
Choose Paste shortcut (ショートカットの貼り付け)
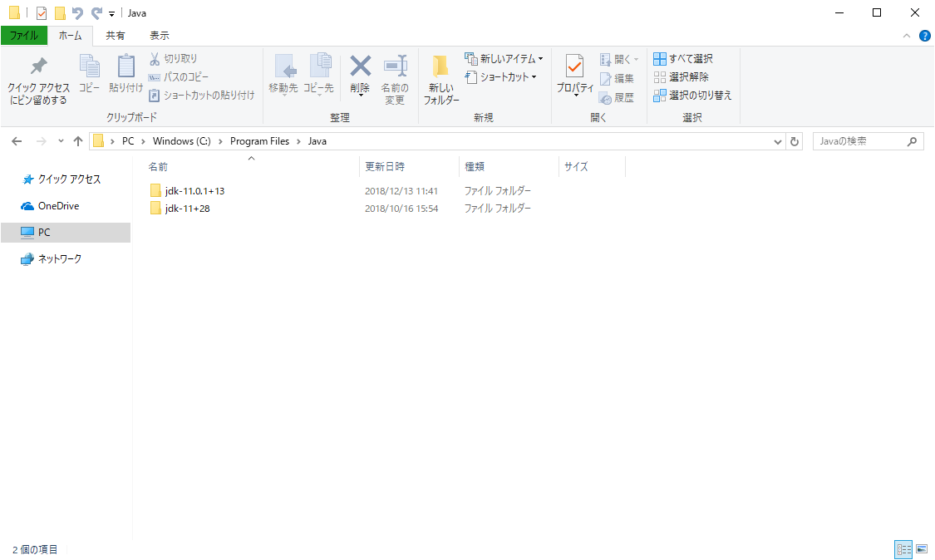point(202,96)
